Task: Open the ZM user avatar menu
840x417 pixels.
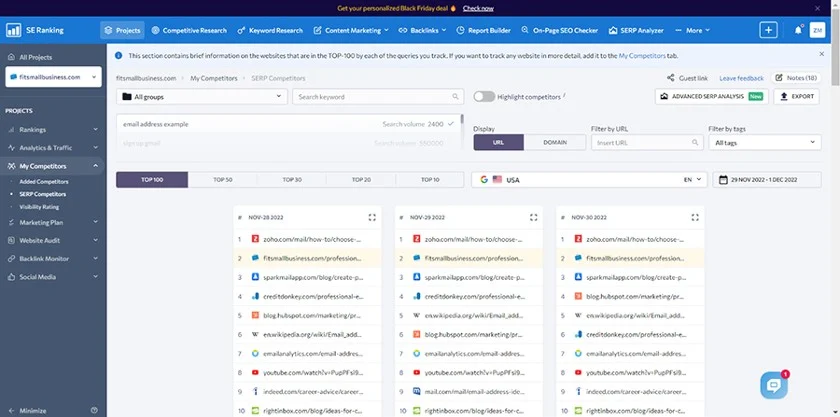Action: (x=817, y=30)
